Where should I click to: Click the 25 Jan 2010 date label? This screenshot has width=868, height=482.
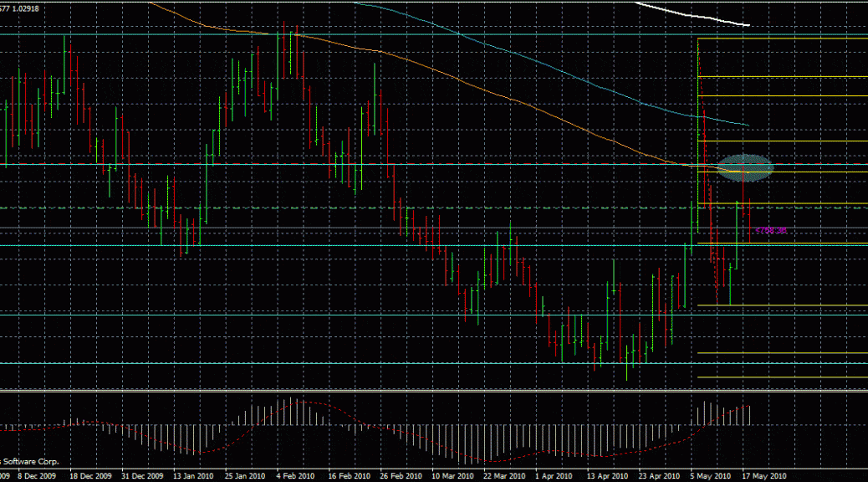click(x=245, y=476)
